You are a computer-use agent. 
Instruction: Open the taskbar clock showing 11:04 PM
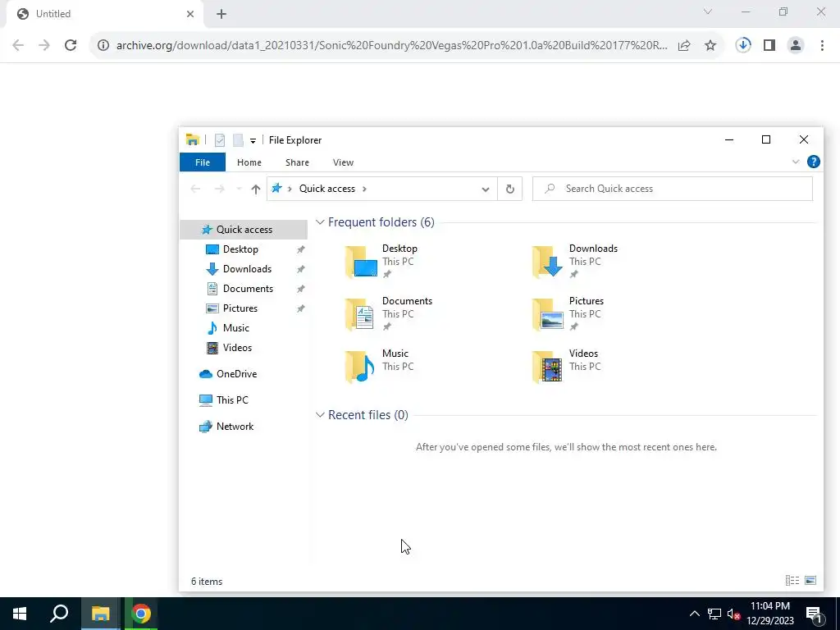click(x=769, y=614)
